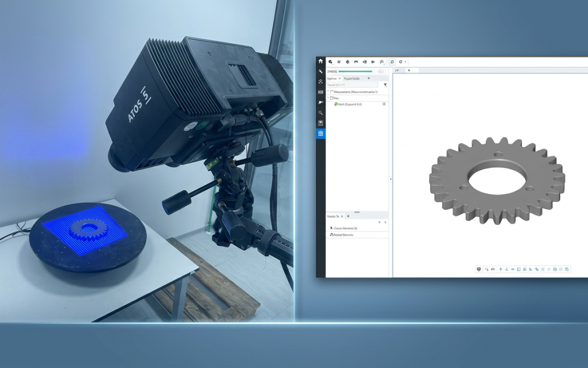Click the collapse handle between Explorer and viewport
Screen dimensions: 588x368
coord(391,179)
